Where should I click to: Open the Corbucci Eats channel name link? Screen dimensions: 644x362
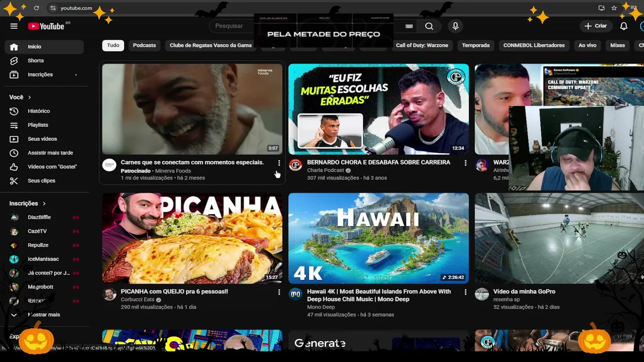pyautogui.click(x=138, y=300)
